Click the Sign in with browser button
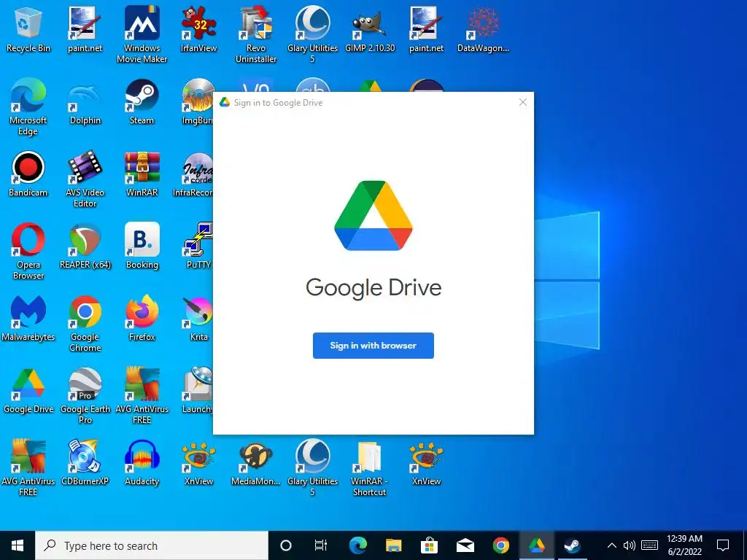This screenshot has width=747, height=560. tap(373, 345)
